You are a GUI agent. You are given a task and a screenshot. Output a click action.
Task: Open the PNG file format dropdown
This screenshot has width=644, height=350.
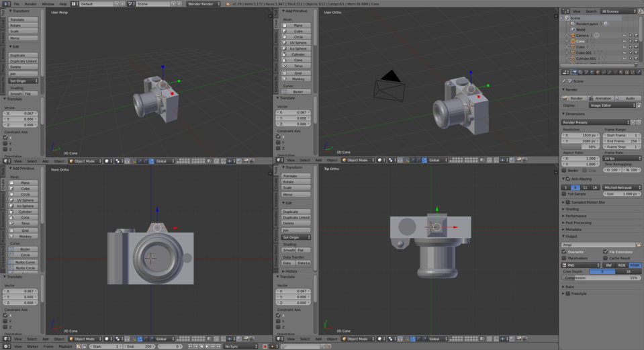tap(581, 265)
